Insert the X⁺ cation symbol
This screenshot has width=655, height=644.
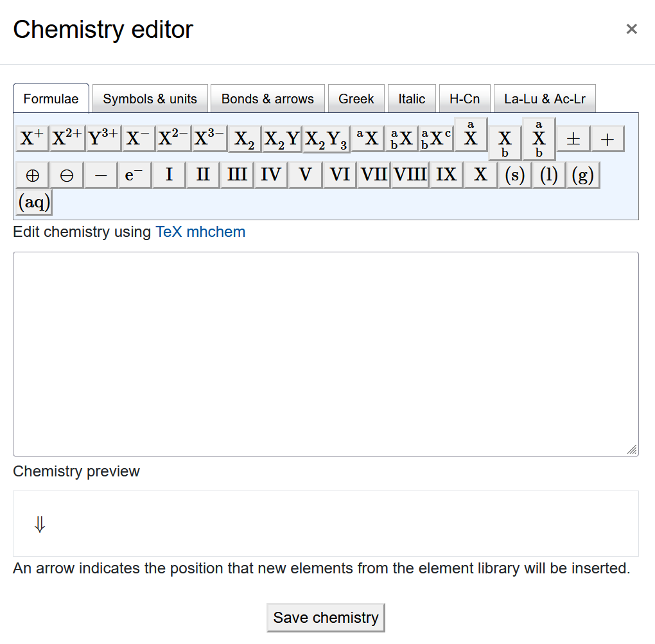click(31, 138)
